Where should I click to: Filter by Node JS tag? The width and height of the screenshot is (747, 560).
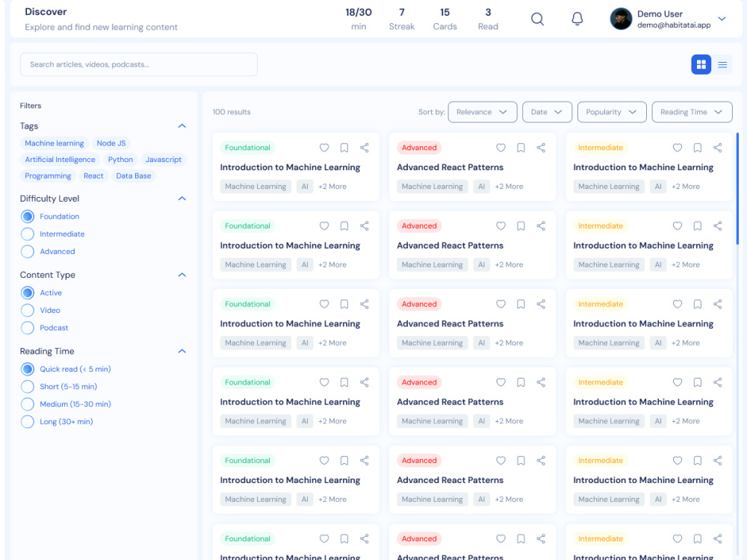(x=111, y=143)
